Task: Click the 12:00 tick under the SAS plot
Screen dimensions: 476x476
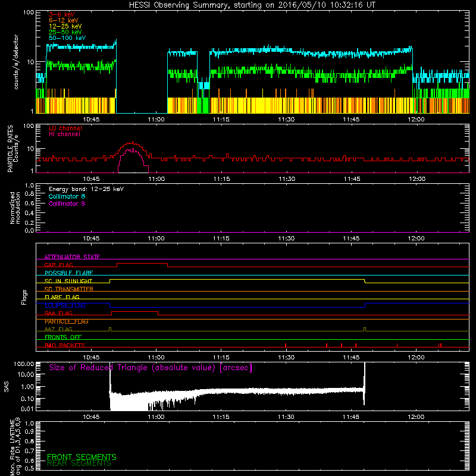Action: (416, 417)
